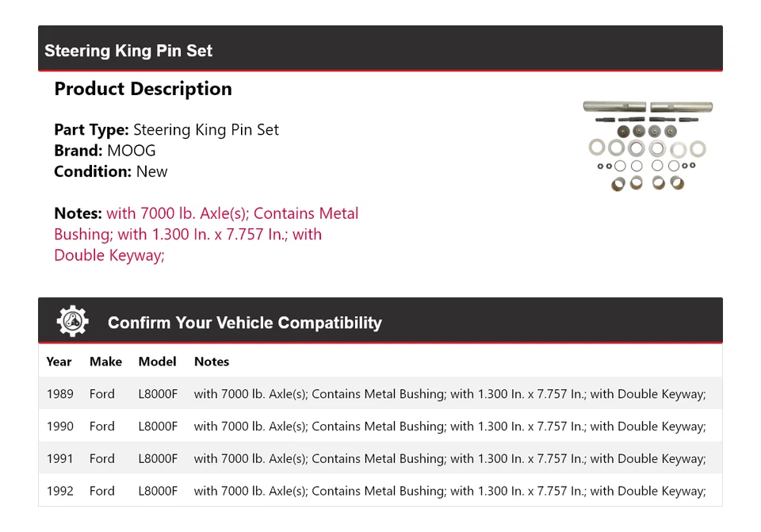Open the king pin set product thumbnail
This screenshot has height=532, width=761.
(647, 146)
